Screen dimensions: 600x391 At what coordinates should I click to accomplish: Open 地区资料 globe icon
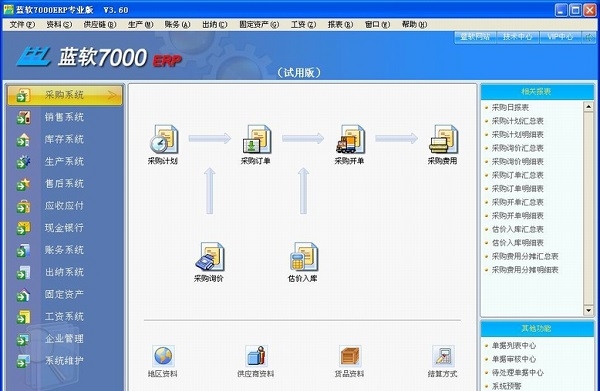163,356
